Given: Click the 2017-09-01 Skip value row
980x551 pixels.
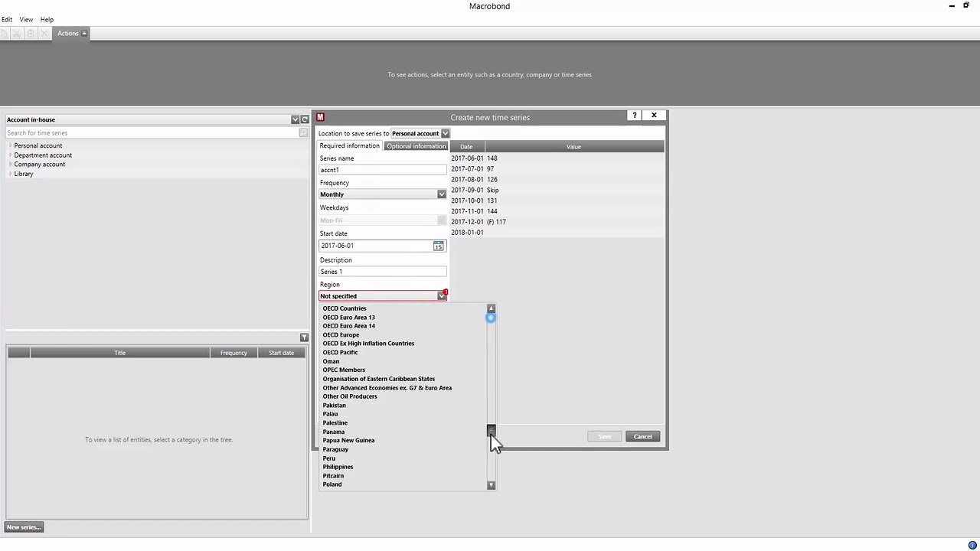Looking at the screenshot, I should (557, 190).
